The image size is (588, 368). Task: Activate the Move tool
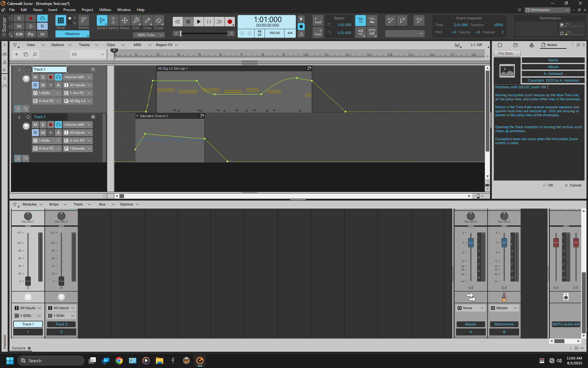(x=125, y=21)
